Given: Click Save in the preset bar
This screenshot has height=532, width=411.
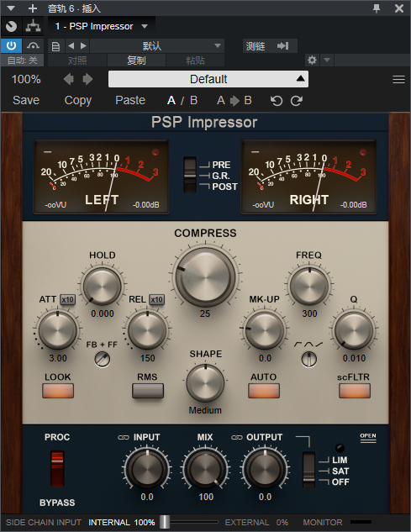Looking at the screenshot, I should pos(26,100).
